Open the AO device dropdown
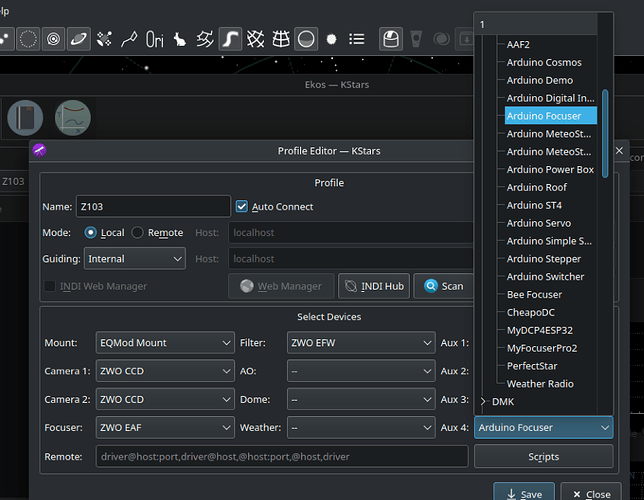 [361, 371]
